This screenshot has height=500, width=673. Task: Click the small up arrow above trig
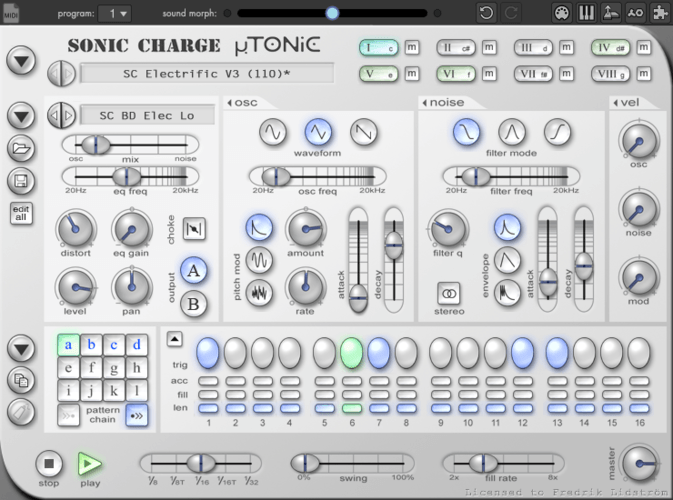pyautogui.click(x=174, y=339)
